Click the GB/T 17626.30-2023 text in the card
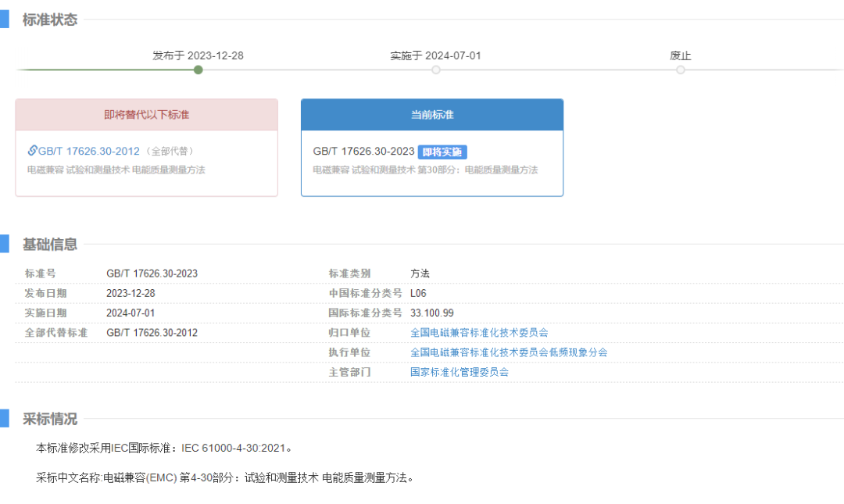Screen dimensions: 844x504 pyautogui.click(x=364, y=151)
